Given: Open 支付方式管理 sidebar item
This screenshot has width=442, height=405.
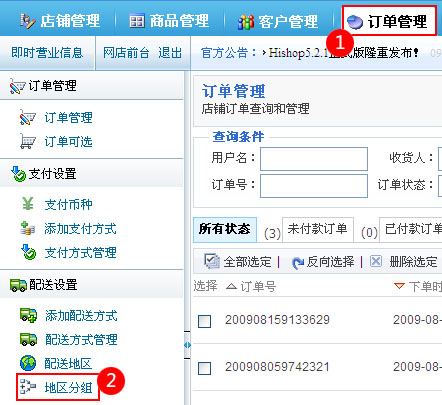Looking at the screenshot, I should (81, 253).
